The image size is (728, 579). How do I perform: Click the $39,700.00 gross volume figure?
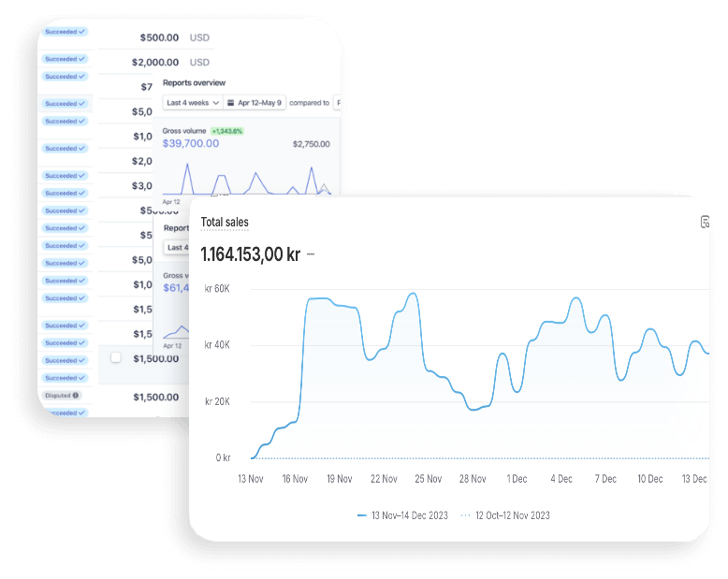190,143
